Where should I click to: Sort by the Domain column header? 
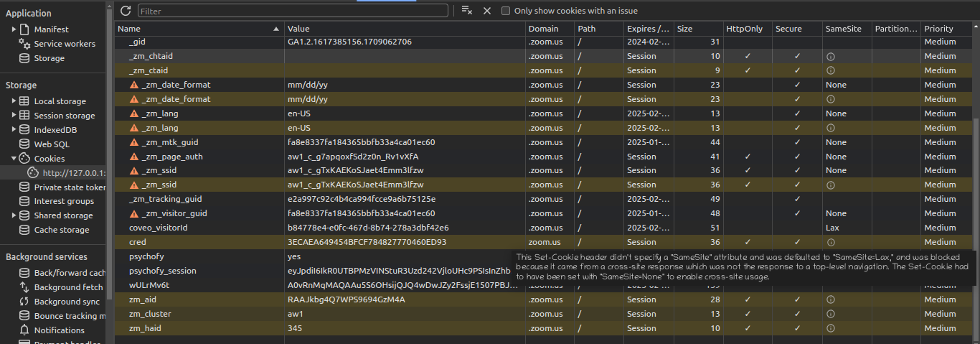550,29
